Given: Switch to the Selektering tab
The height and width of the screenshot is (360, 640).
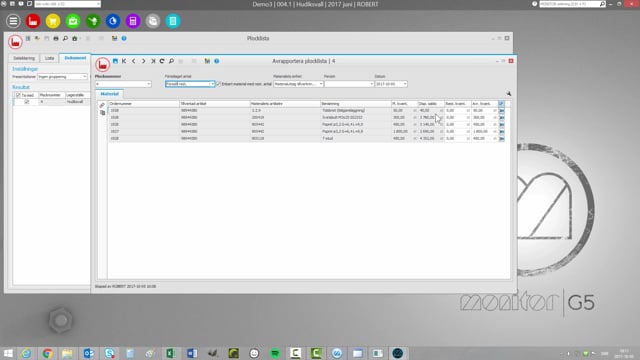Looking at the screenshot, I should [x=24, y=58].
